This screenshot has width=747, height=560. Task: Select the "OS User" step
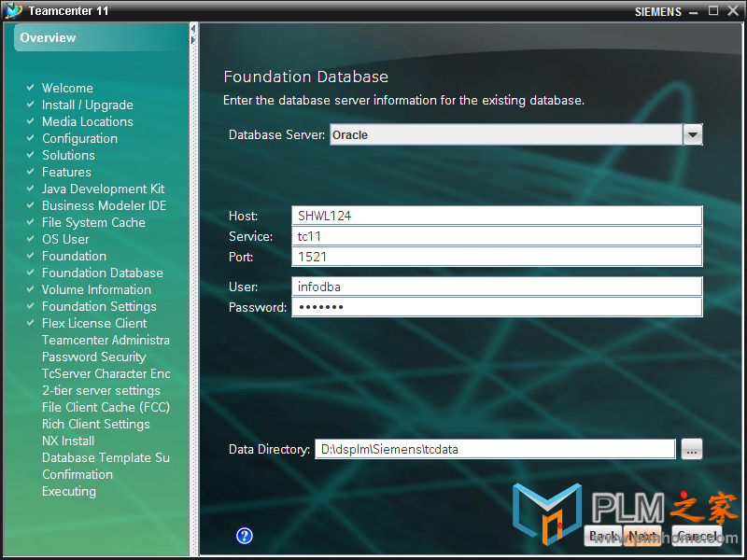point(65,239)
